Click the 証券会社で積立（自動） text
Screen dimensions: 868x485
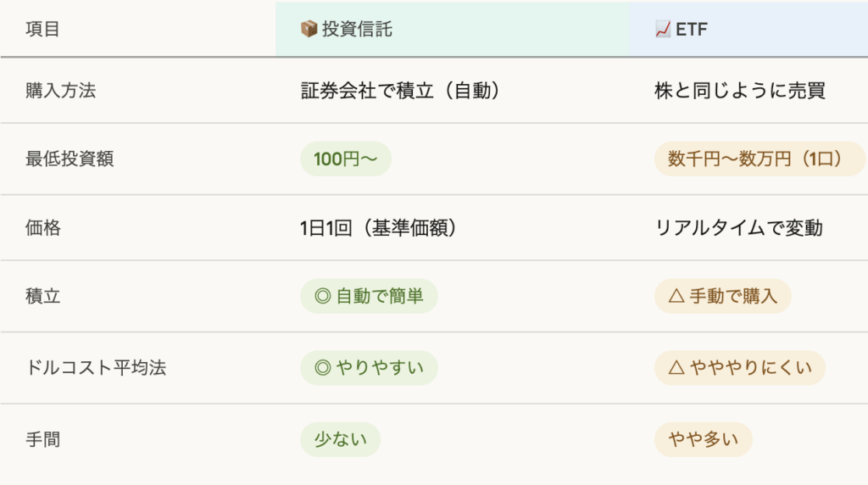[400, 91]
